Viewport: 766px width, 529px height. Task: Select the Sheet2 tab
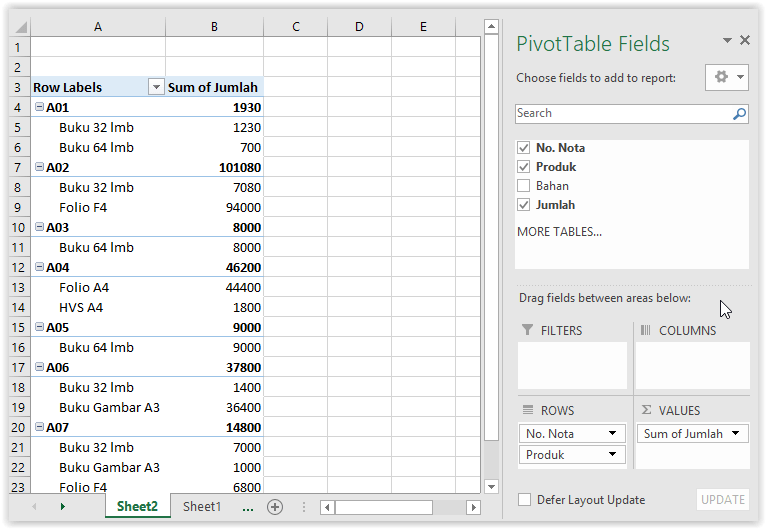137,506
